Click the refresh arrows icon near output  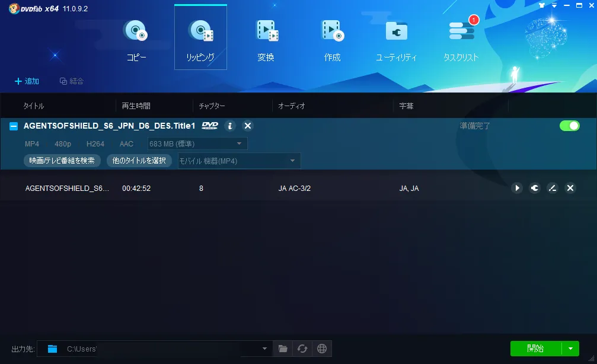pyautogui.click(x=302, y=349)
